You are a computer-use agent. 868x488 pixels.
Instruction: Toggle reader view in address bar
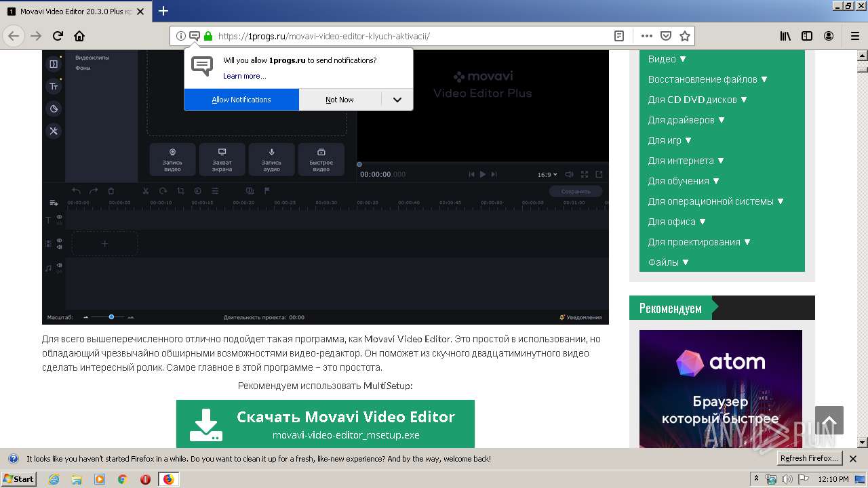[x=619, y=36]
